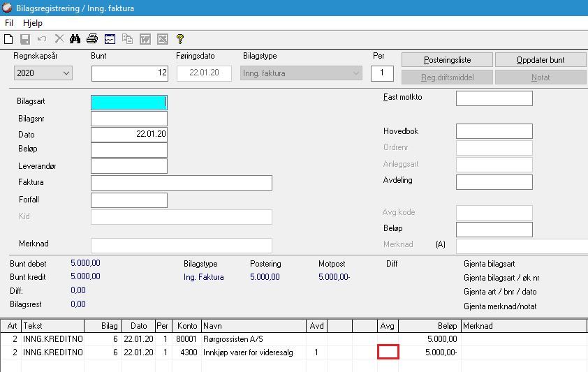588x372 pixels.
Task: Click the Fast motkto input field
Action: 494,98
